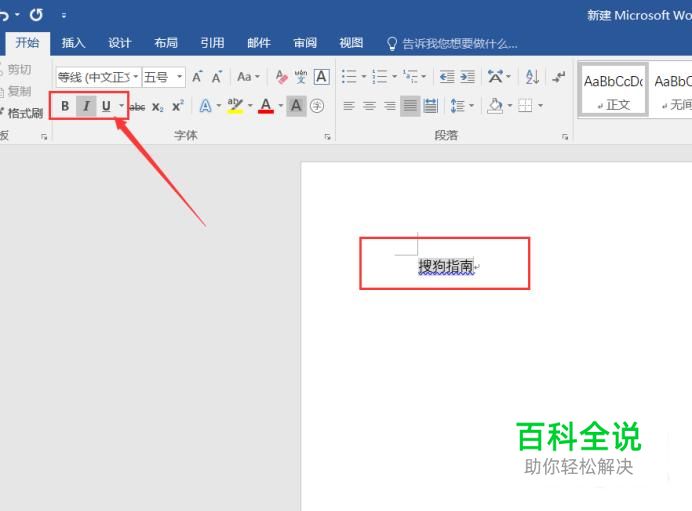This screenshot has height=511, width=692.
Task: Click the Tell me search box
Action: [x=452, y=43]
